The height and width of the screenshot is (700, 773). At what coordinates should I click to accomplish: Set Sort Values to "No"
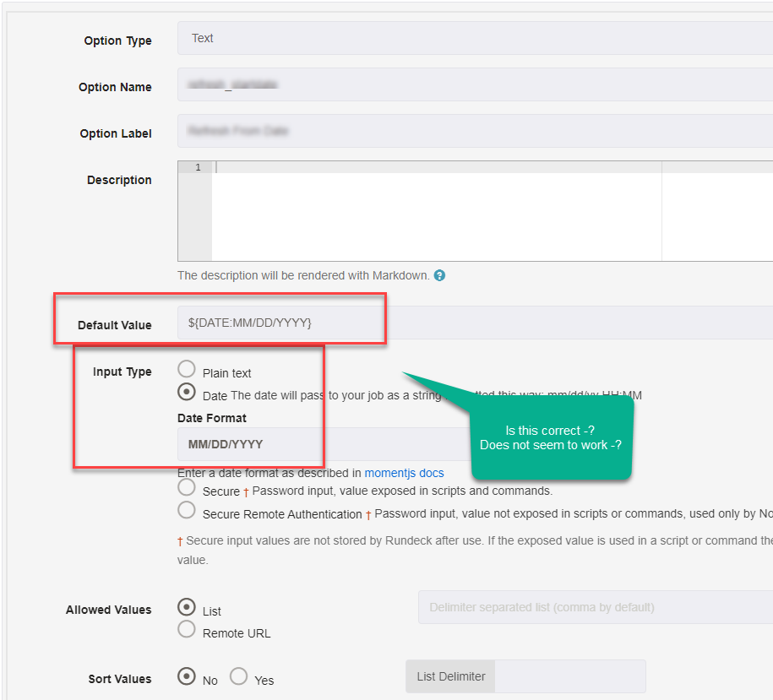pyautogui.click(x=188, y=675)
